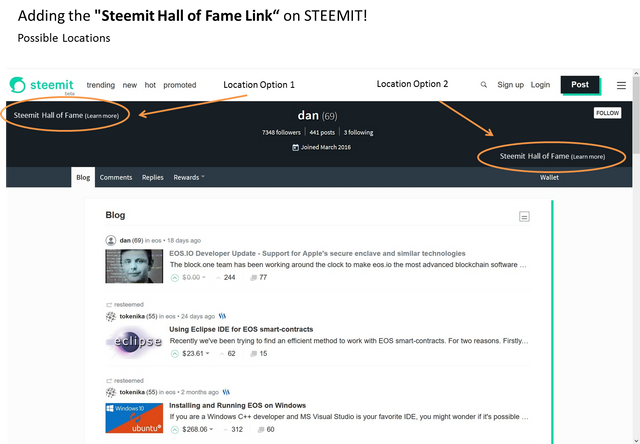Click Steem badge icon beside 24 days ago

pyautogui.click(x=222, y=316)
